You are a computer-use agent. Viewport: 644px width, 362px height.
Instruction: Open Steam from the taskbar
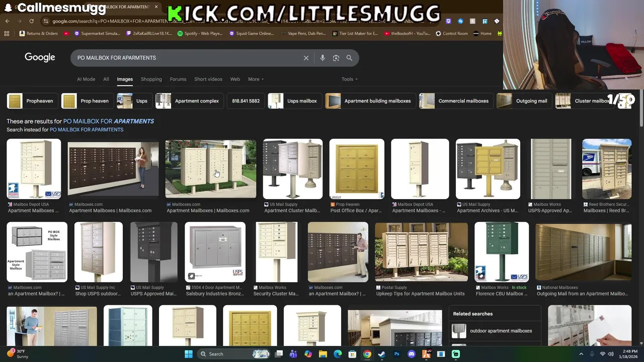click(x=382, y=354)
